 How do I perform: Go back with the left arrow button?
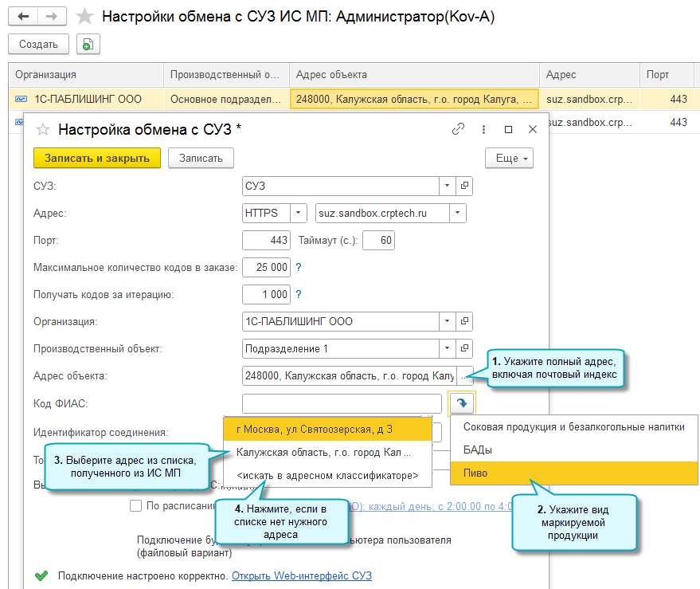23,17
